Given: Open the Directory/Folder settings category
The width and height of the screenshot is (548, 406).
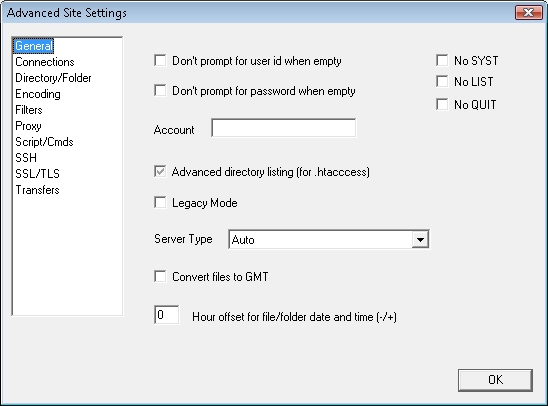Looking at the screenshot, I should click(53, 78).
